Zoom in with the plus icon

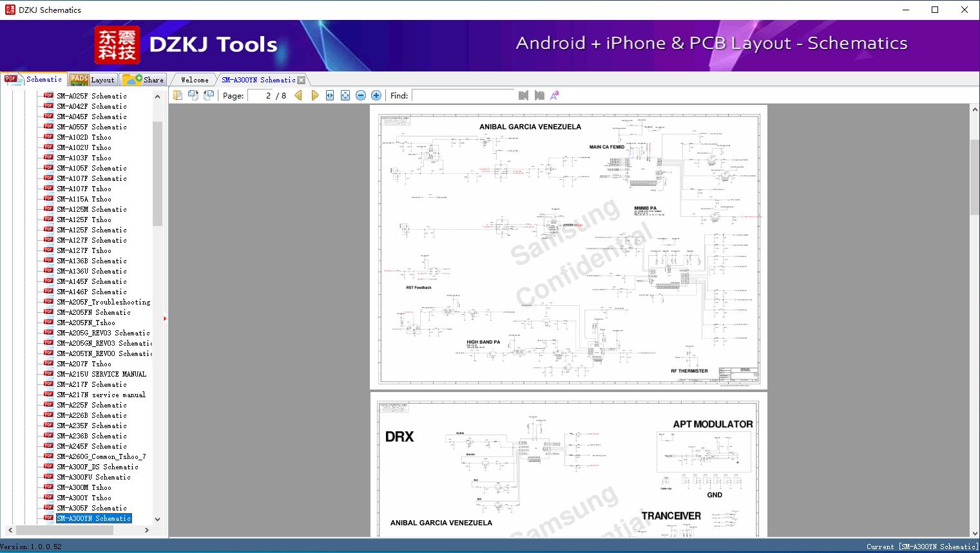tap(376, 95)
